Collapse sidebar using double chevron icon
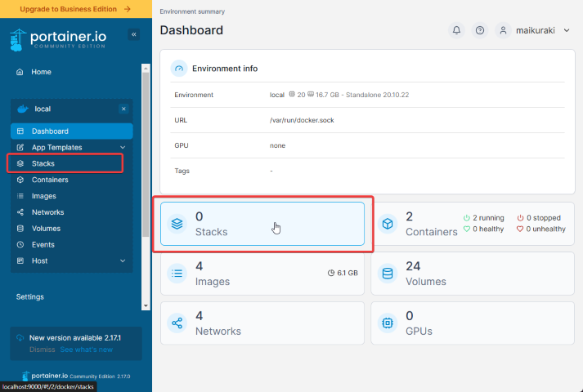Image resolution: width=583 pixels, height=392 pixels. [x=134, y=34]
